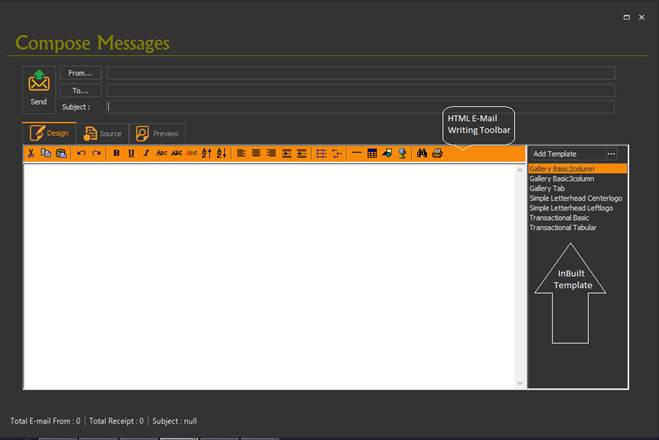
Task: Click the Paste clipboard icon
Action: (x=61, y=153)
